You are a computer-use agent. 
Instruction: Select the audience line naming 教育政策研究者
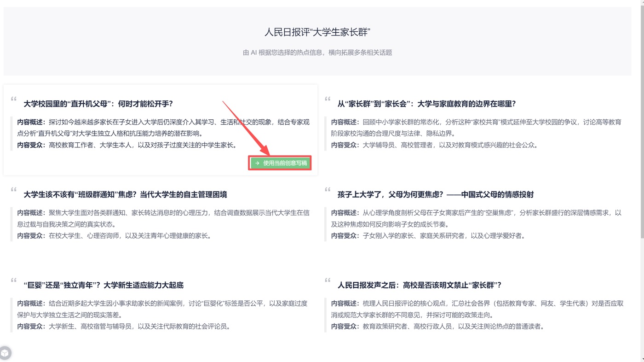coord(439,327)
